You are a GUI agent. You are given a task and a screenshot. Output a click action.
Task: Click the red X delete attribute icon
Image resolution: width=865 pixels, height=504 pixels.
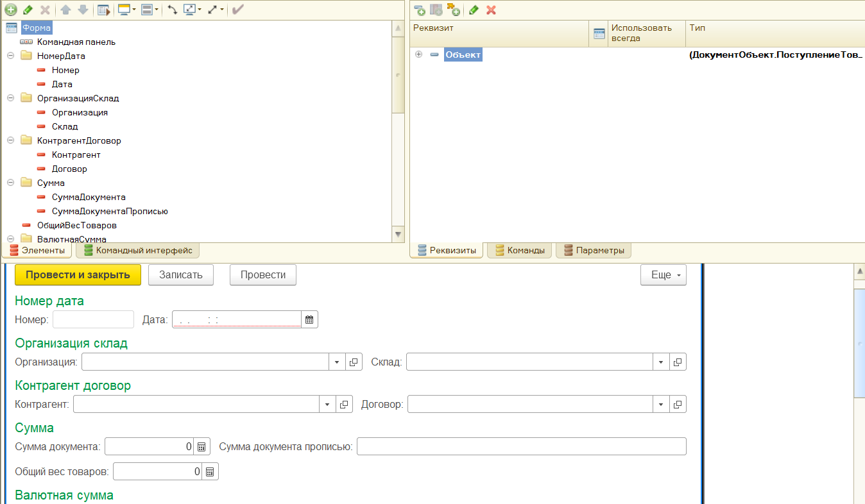(x=491, y=10)
